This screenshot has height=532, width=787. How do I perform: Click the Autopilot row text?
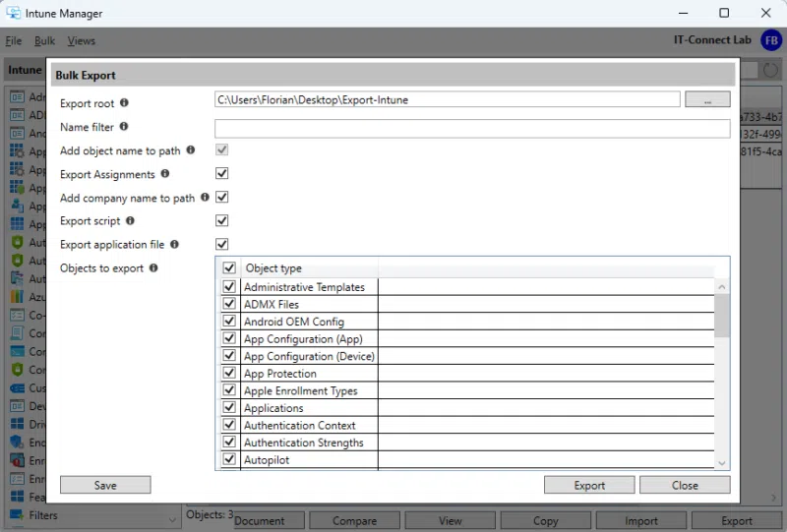coord(267,460)
